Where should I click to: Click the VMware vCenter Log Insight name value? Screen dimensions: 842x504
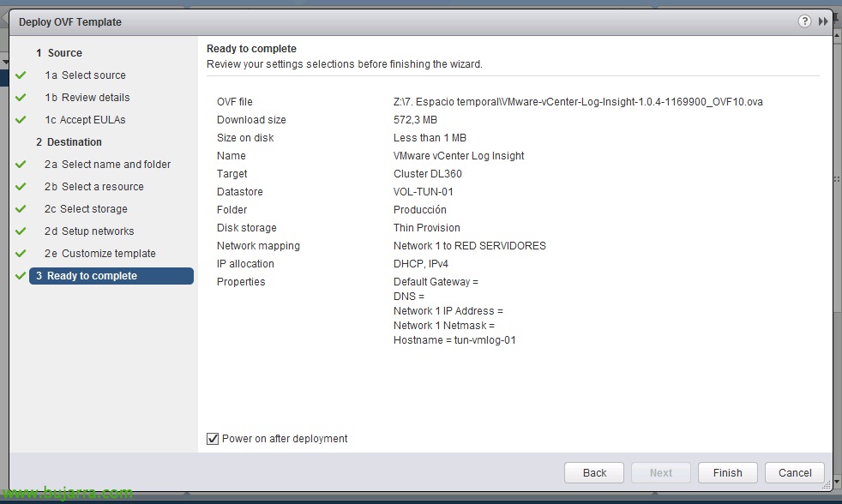(x=459, y=156)
